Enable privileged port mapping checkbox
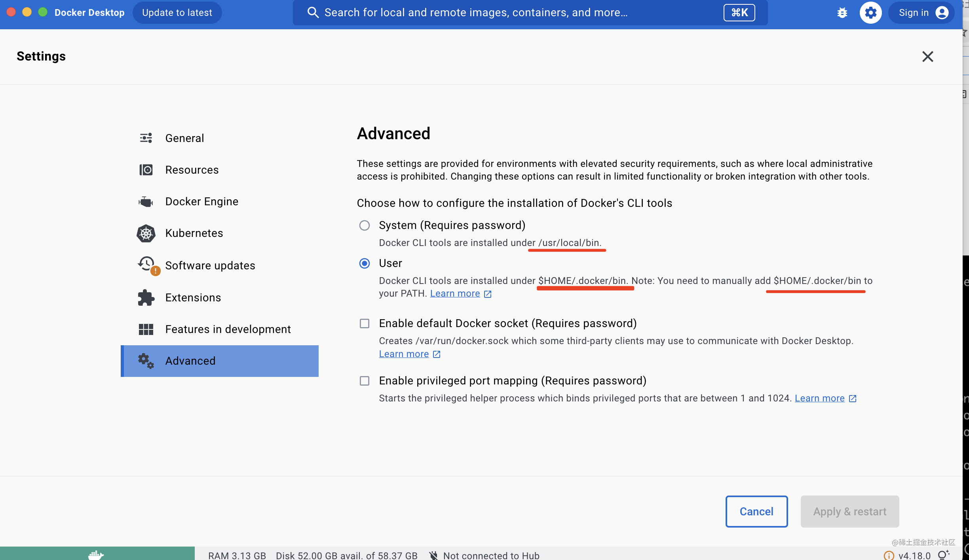 click(364, 380)
